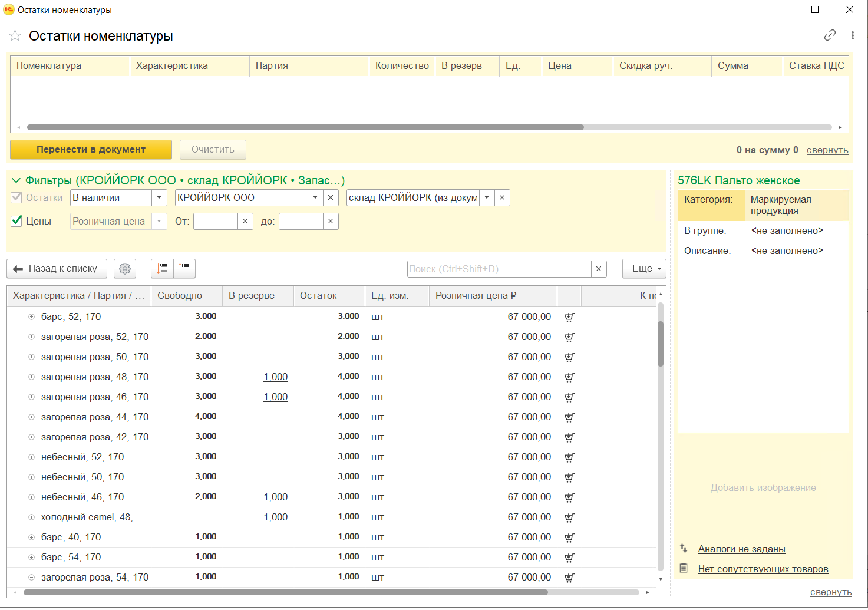Open list settings via the gear icon
Viewport: 868px width, 610px height.
point(125,269)
